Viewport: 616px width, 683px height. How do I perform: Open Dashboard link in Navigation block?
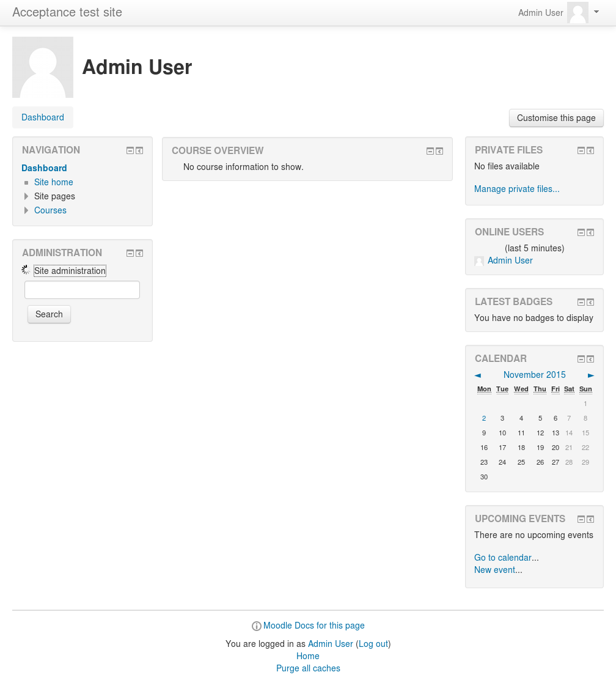pyautogui.click(x=44, y=168)
